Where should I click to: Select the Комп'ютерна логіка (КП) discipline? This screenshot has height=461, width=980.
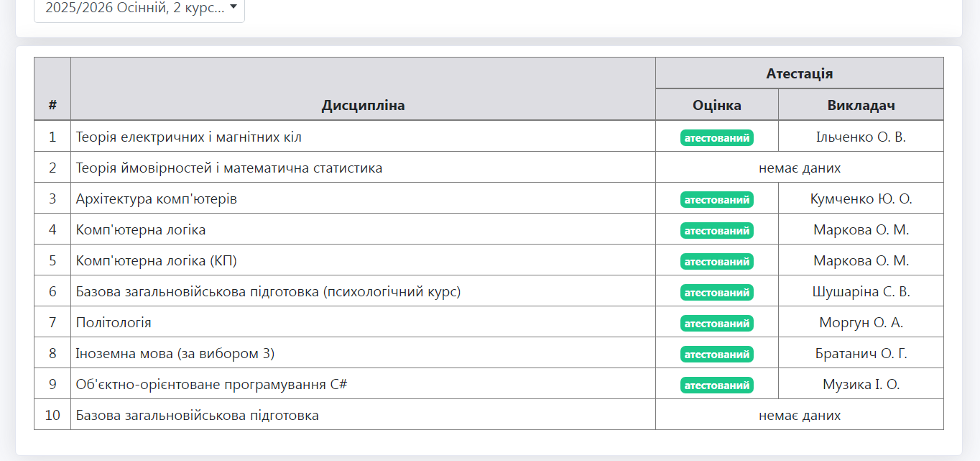[x=157, y=261]
